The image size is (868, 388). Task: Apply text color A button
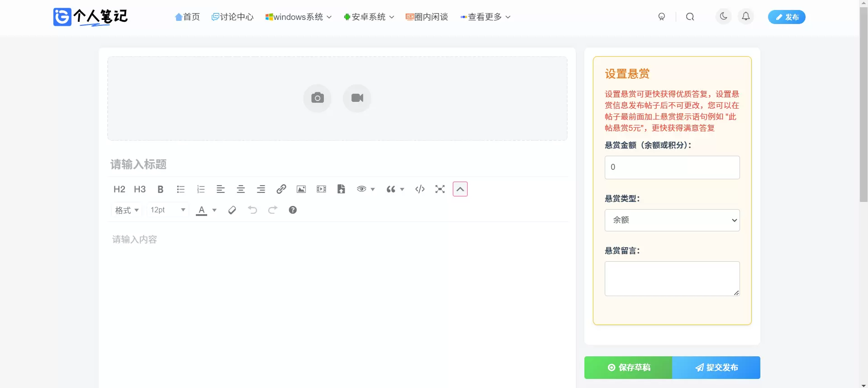click(202, 210)
